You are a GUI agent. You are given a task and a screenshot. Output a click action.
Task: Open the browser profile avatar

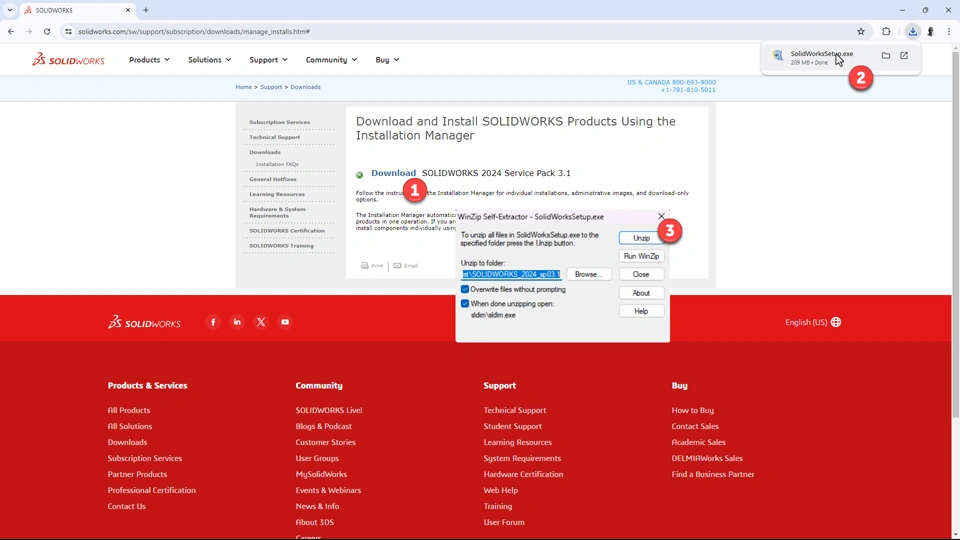931,31
